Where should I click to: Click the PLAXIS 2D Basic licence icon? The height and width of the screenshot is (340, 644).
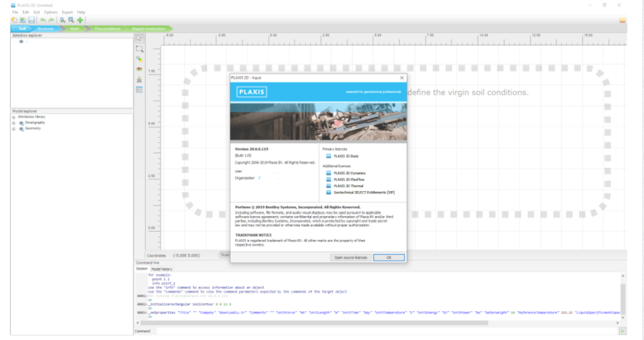coord(328,156)
